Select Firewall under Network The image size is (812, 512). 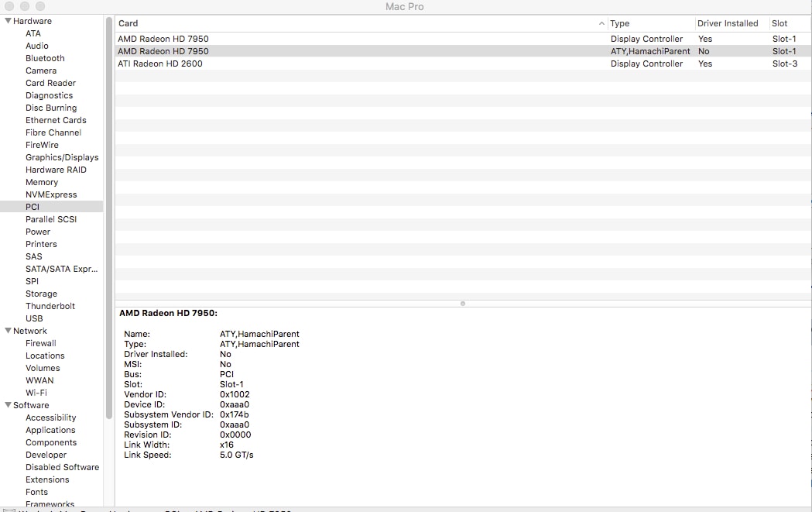tap(41, 344)
